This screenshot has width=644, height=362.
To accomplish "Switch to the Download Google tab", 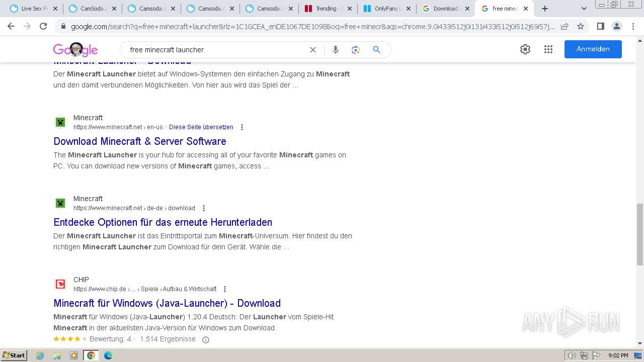I will coord(446,9).
